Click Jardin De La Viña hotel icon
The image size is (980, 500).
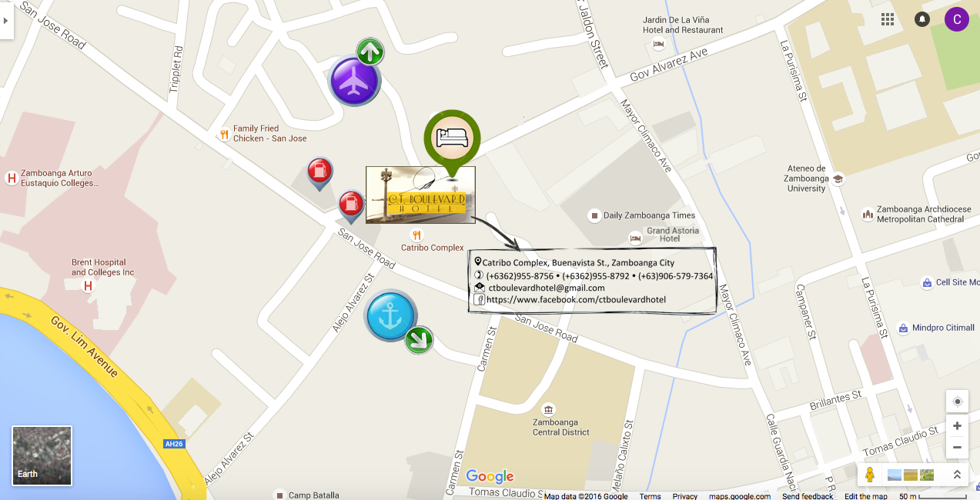tap(658, 44)
